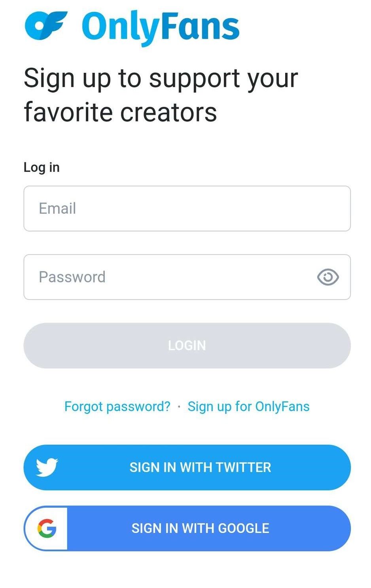Image resolution: width=371 pixels, height=588 pixels.
Task: Click the Log in section label
Action: (x=42, y=167)
